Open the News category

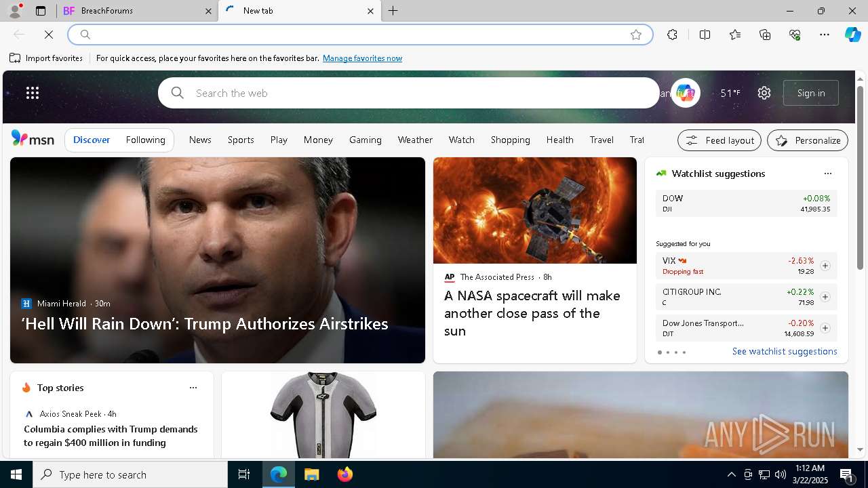(x=200, y=140)
